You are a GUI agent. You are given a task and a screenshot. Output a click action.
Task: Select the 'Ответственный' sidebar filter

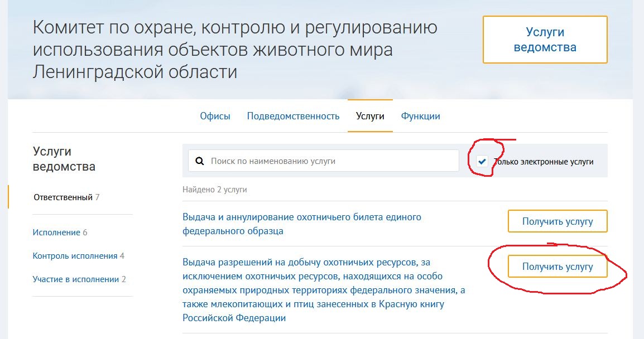pos(63,197)
